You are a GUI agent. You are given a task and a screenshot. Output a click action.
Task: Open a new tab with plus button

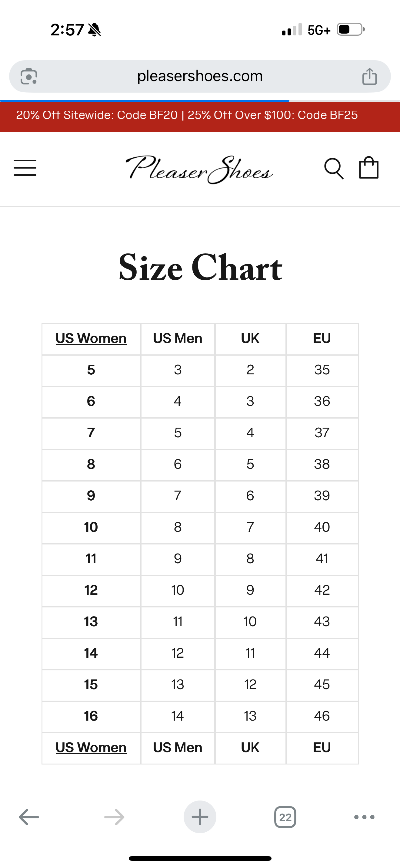(200, 817)
